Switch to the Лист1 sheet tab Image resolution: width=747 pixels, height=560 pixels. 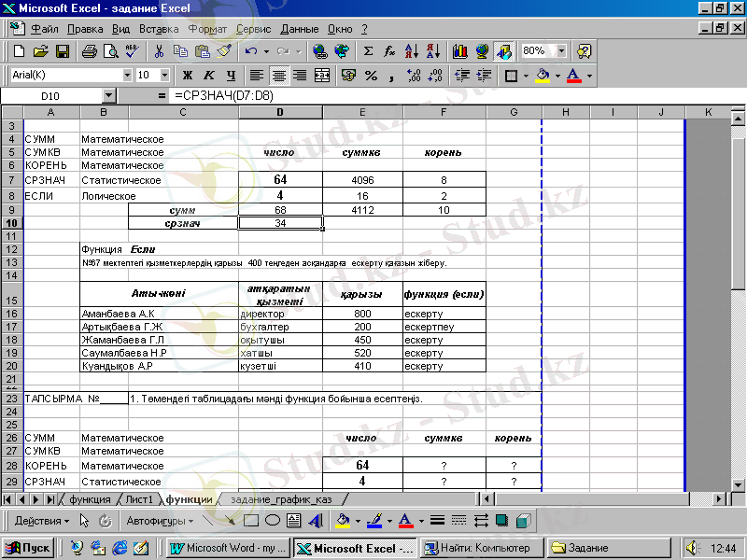pos(139,499)
